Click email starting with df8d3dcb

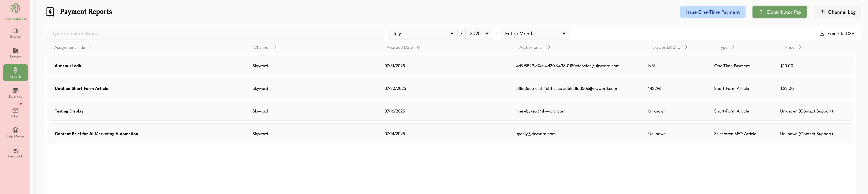point(566,88)
